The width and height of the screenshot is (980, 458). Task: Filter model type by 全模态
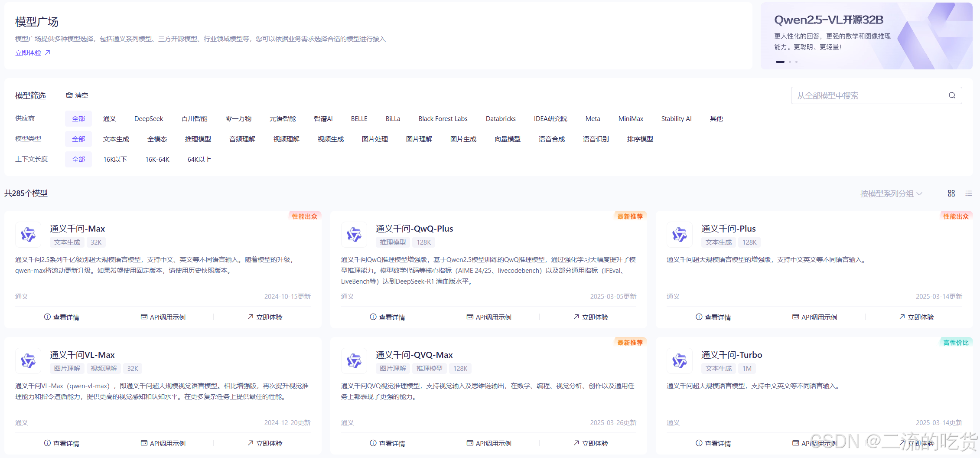click(x=157, y=139)
